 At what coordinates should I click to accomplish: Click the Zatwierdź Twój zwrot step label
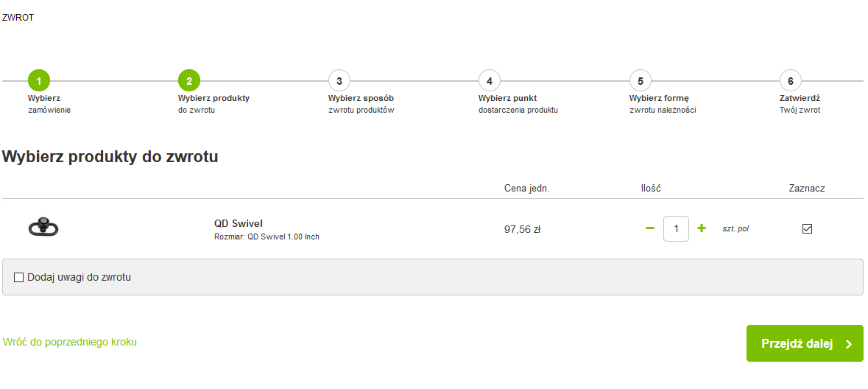pyautogui.click(x=800, y=104)
